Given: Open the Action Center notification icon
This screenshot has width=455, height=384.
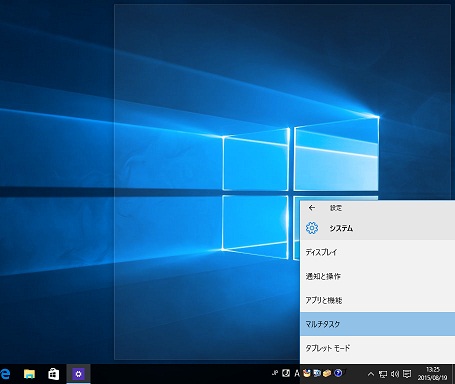Looking at the screenshot, I should pos(407,374).
